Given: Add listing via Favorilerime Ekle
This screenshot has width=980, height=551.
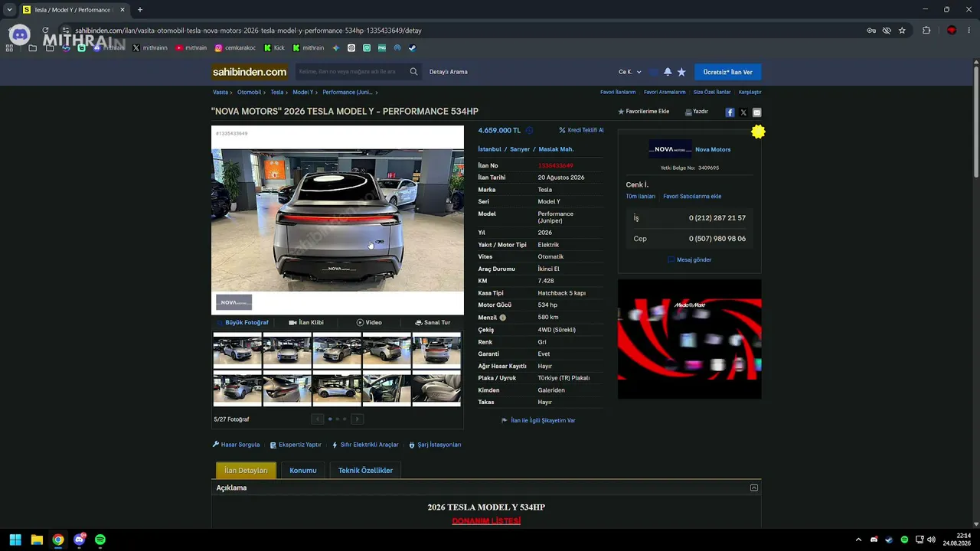Looking at the screenshot, I should click(x=644, y=112).
